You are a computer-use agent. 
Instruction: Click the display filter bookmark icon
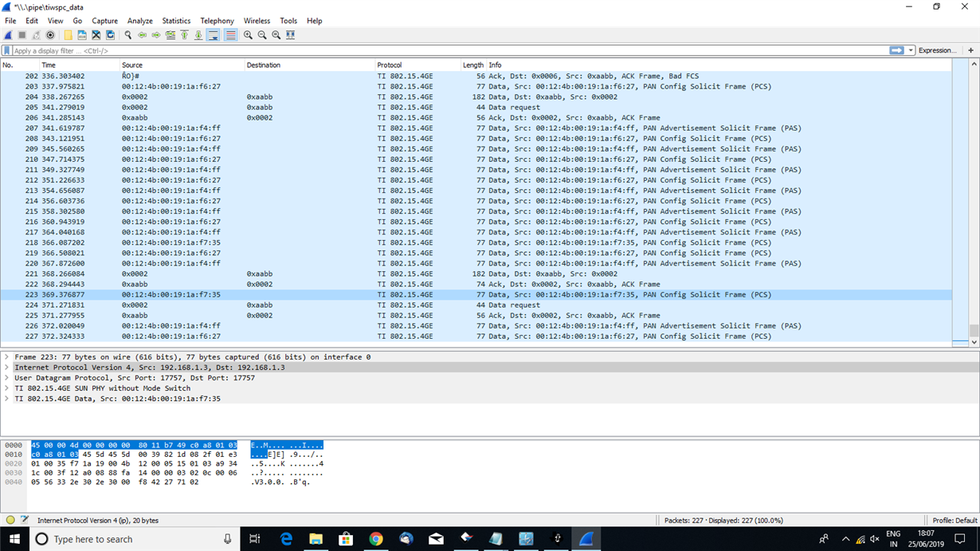tap(7, 50)
